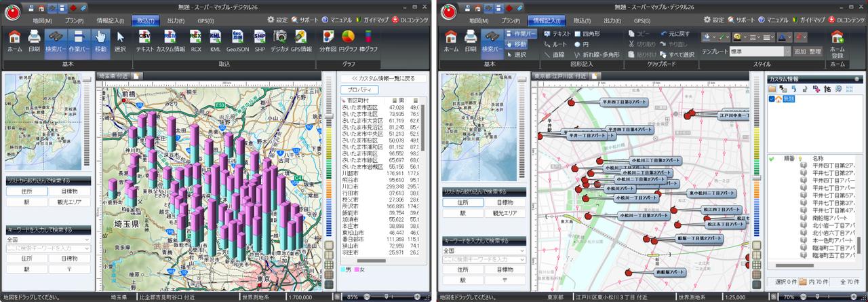868x302 pixels.
Task: Select the 円グラフ pie chart icon
Action: (x=349, y=41)
